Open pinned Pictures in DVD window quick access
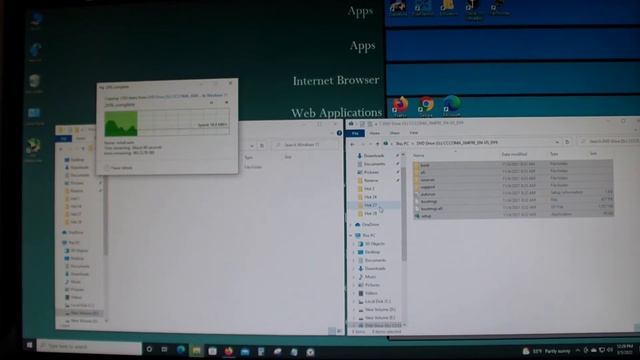The image size is (640, 360). point(371,172)
